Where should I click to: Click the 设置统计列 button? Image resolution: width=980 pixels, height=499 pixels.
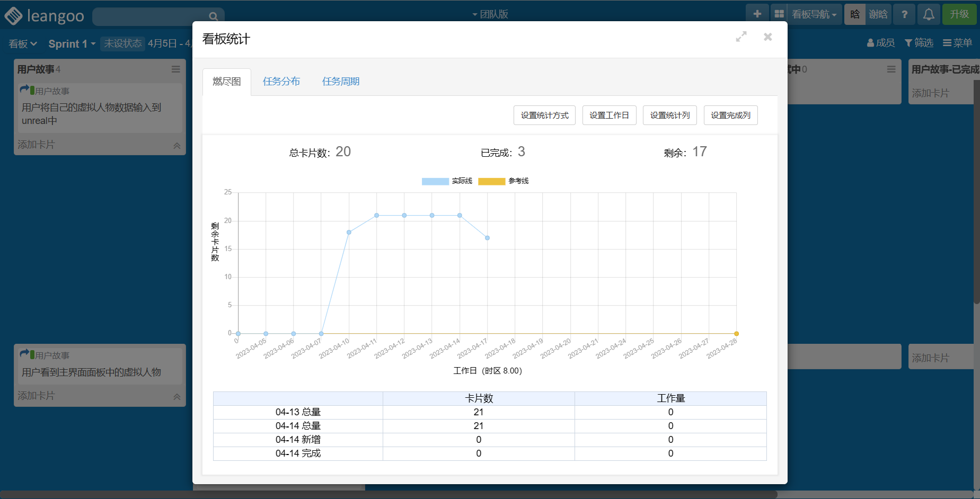(x=670, y=115)
